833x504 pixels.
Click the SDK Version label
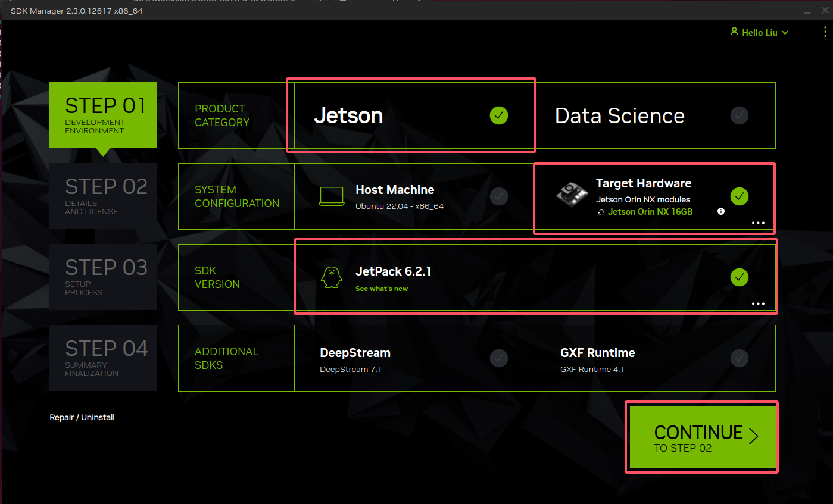[x=217, y=277]
